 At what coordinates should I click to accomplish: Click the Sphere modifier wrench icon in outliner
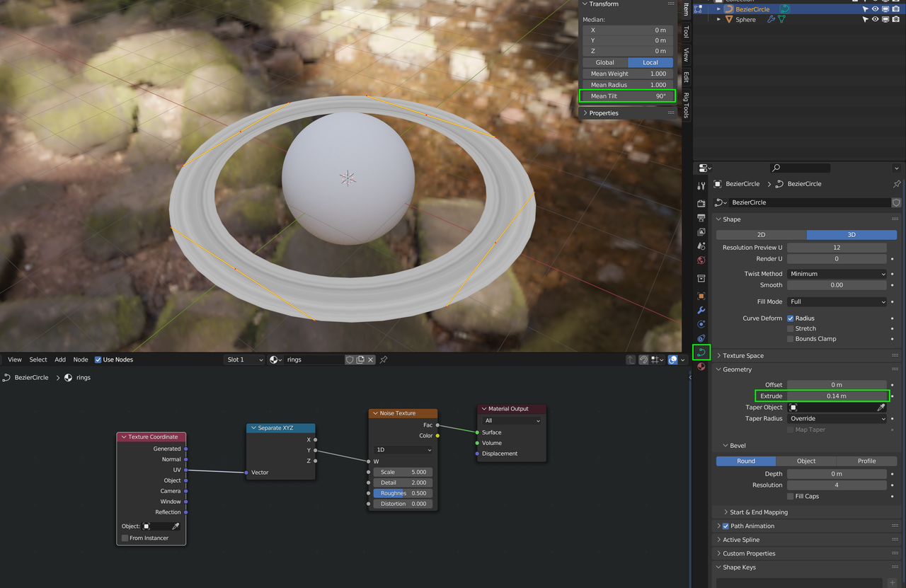point(772,20)
